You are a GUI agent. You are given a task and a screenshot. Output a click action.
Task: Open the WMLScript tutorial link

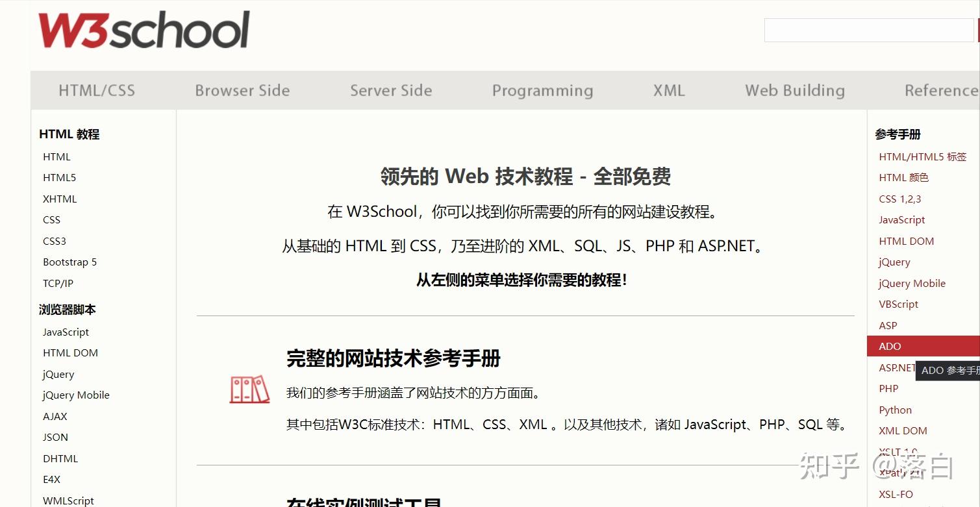pos(68,501)
